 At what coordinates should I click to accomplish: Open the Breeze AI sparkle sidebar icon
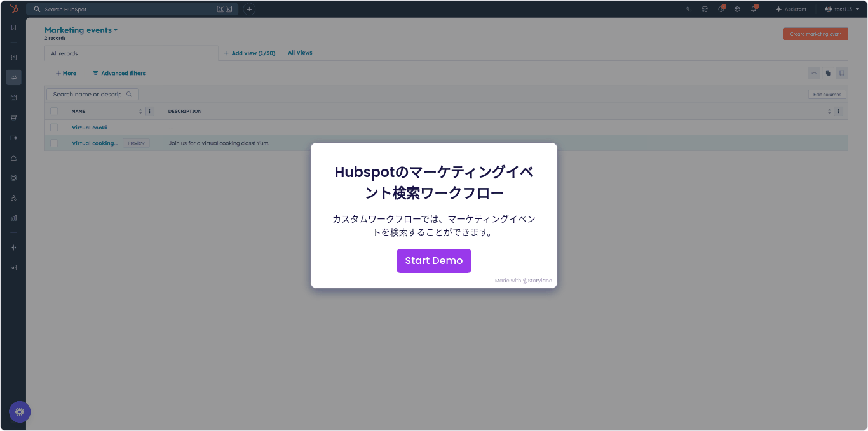(x=13, y=248)
